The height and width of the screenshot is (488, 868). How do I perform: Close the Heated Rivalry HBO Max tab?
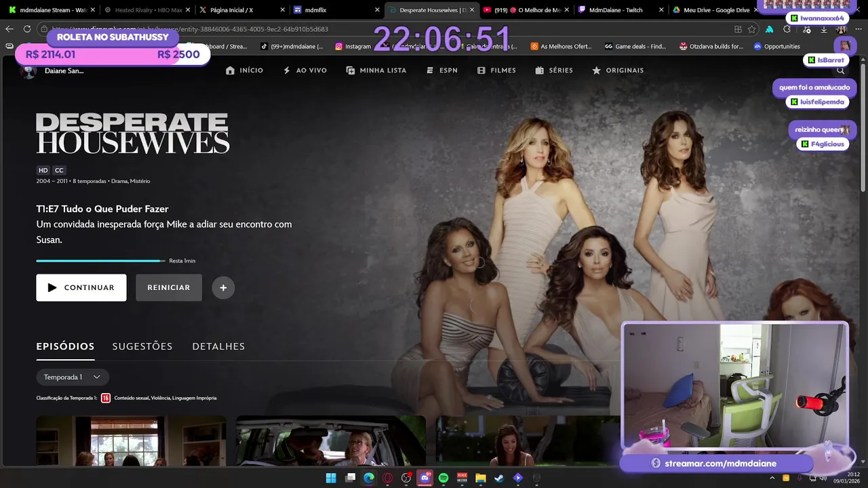[x=187, y=10]
